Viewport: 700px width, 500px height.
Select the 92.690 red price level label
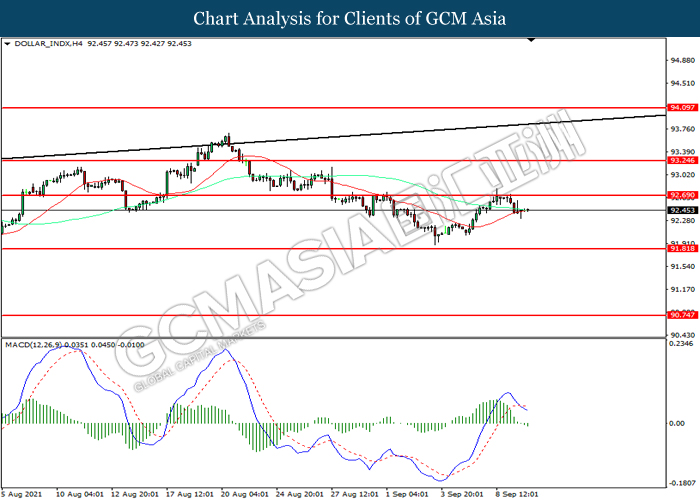682,195
